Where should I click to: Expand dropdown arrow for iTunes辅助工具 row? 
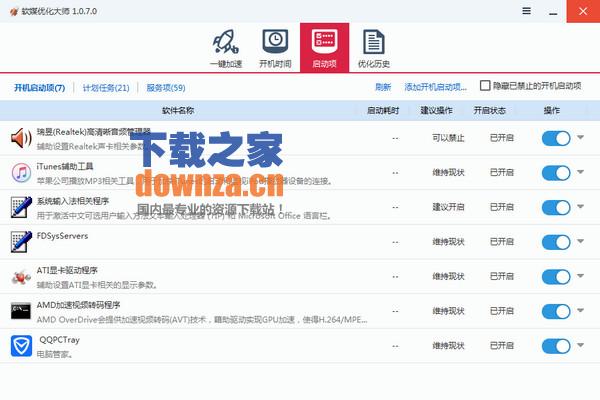(x=580, y=172)
